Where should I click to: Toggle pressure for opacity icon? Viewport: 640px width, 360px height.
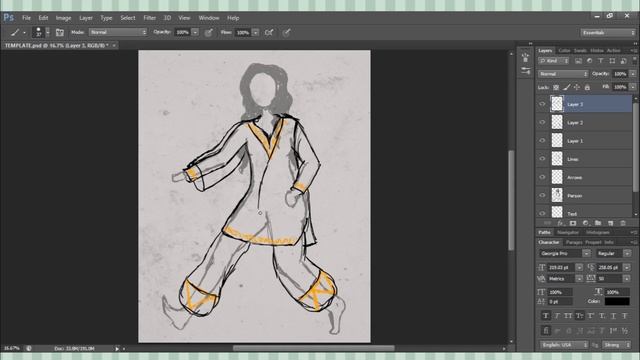[x=209, y=33]
